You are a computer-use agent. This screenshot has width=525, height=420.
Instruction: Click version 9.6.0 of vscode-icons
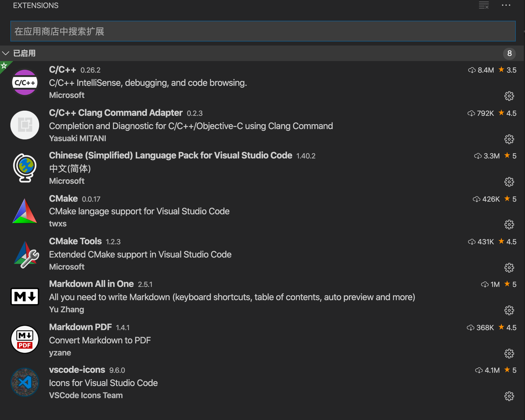[x=117, y=370]
